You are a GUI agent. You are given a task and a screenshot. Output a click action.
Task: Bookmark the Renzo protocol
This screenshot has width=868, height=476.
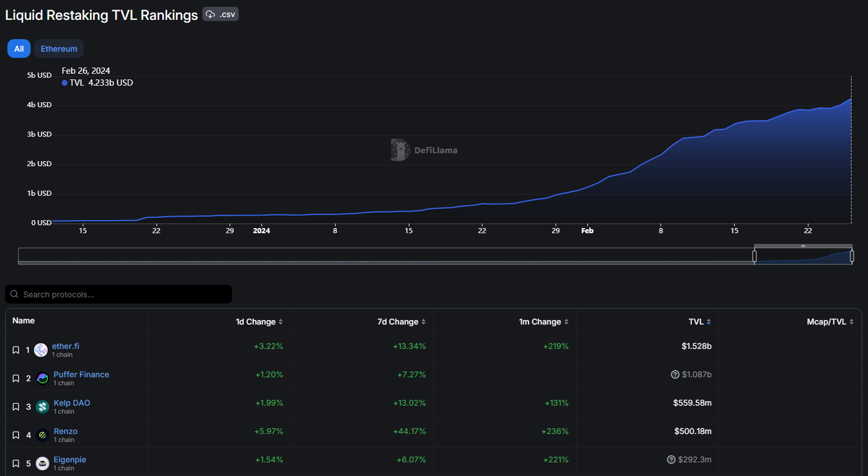[16, 435]
